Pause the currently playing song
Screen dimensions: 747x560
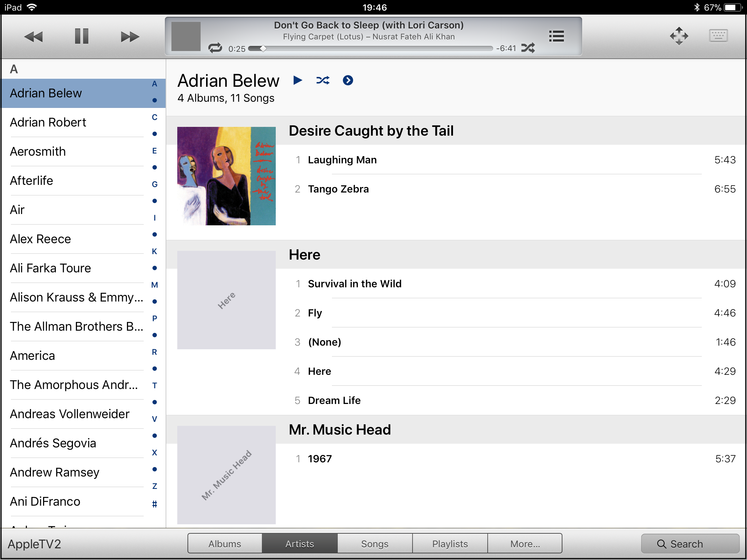81,36
